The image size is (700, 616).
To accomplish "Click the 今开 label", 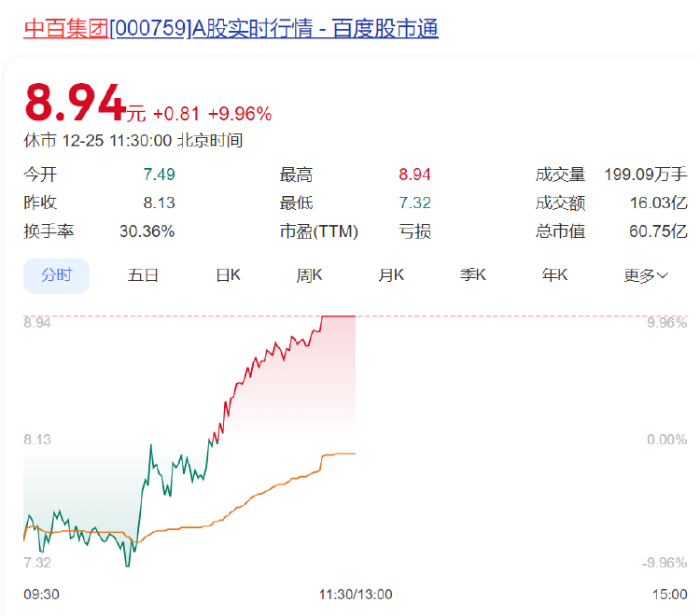I will 40,175.
